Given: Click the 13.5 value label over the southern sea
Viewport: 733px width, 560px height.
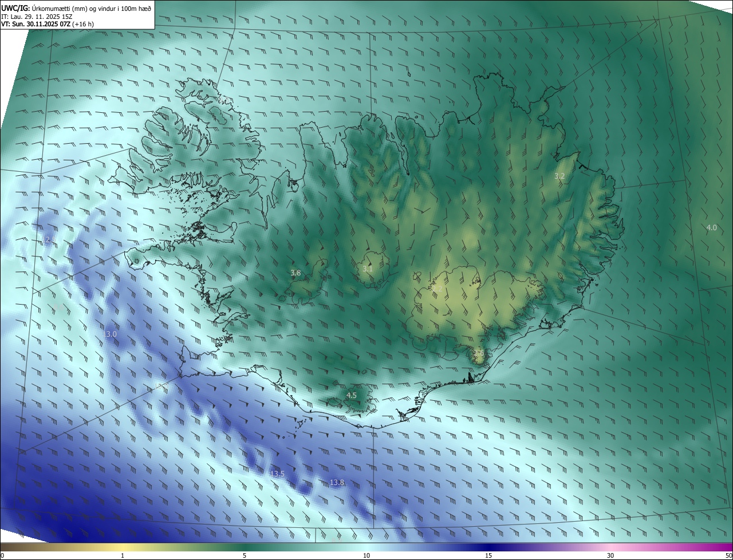Looking at the screenshot, I should click(277, 474).
